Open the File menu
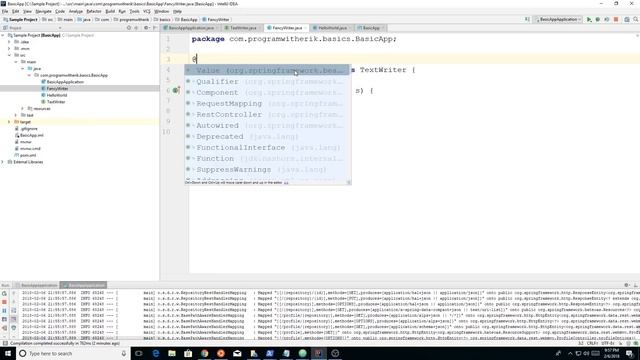640x360 pixels. click(x=5, y=11)
